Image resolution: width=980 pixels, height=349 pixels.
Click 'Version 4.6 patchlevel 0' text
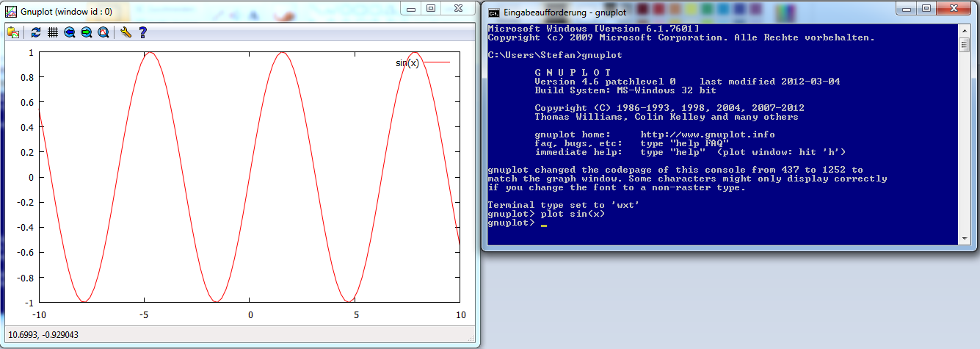click(605, 82)
